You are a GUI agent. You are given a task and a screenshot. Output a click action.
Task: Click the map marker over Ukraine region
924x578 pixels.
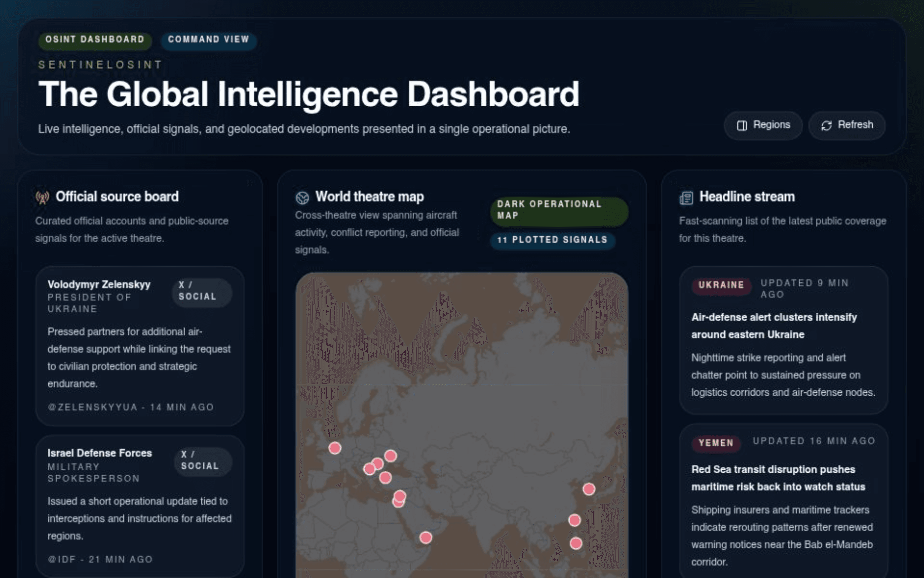click(x=390, y=455)
